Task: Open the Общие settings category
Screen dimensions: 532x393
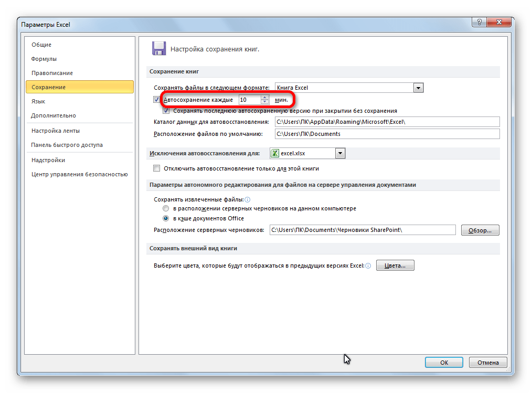Action: coord(80,45)
